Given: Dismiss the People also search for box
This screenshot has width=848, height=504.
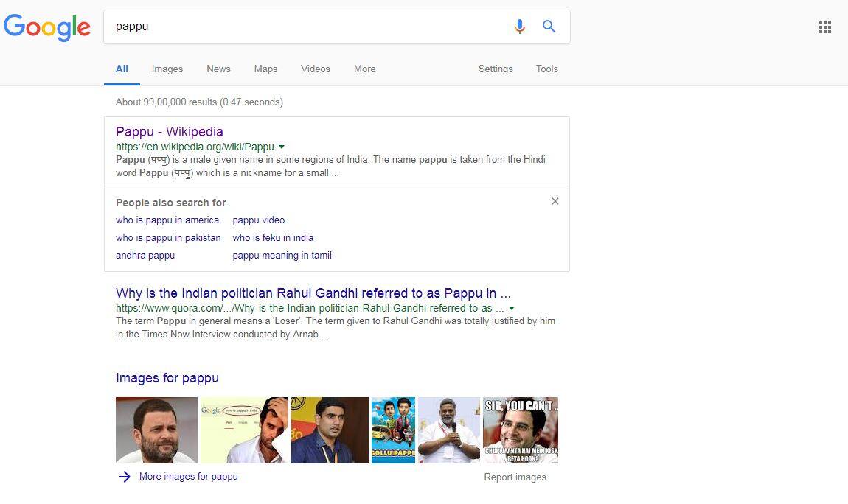Looking at the screenshot, I should point(555,201).
